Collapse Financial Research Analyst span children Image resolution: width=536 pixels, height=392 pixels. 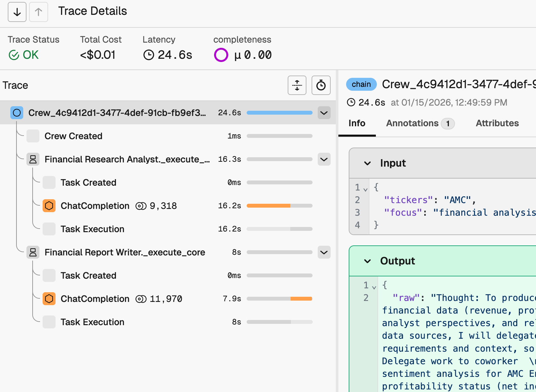(x=324, y=159)
